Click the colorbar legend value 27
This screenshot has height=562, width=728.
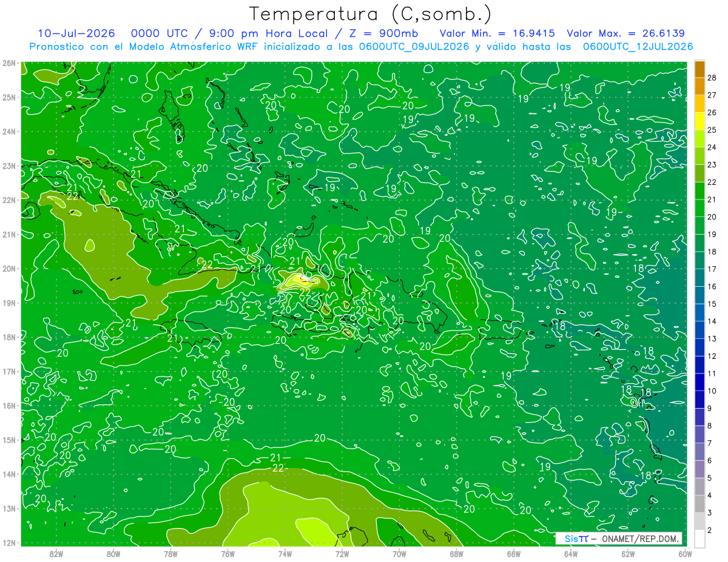[712, 95]
